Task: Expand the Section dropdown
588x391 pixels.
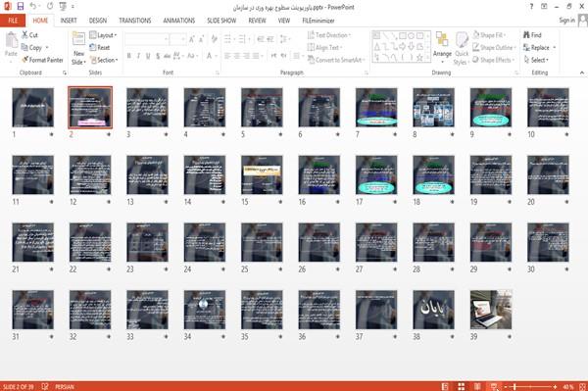Action: (104, 60)
